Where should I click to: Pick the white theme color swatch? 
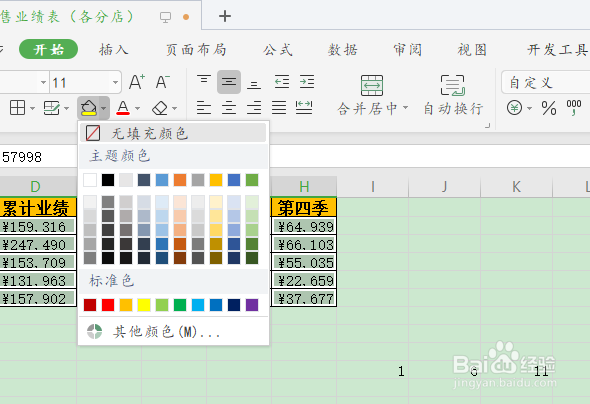90,180
